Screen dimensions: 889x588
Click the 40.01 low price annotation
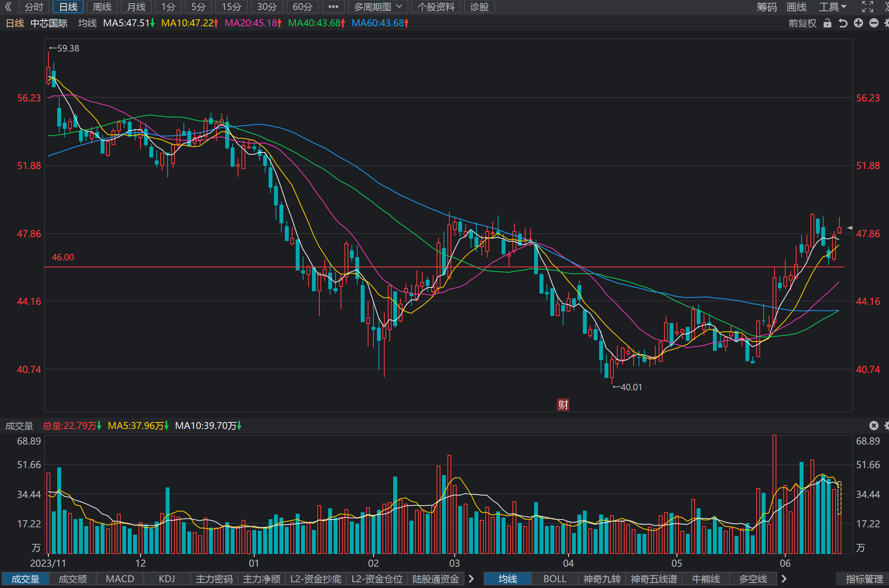pos(627,387)
